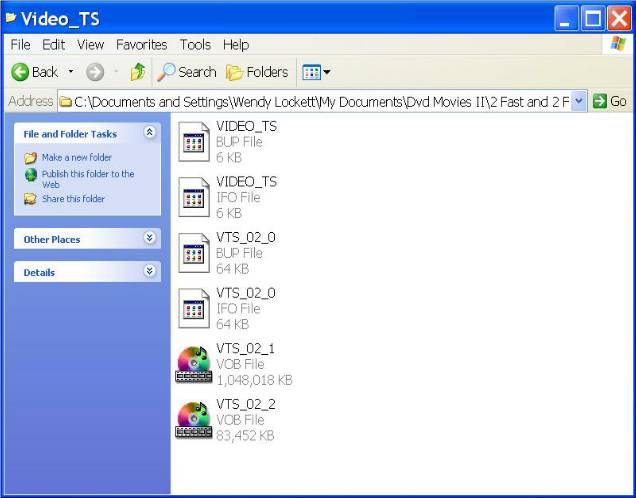Image resolution: width=636 pixels, height=498 pixels.
Task: Click the Make a new folder icon
Action: pyautogui.click(x=30, y=158)
